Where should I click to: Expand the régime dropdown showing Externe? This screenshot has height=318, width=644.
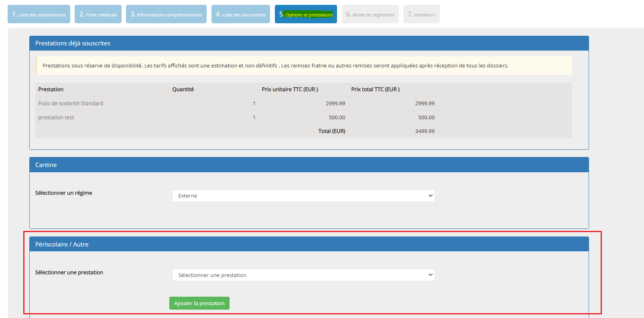coord(303,196)
